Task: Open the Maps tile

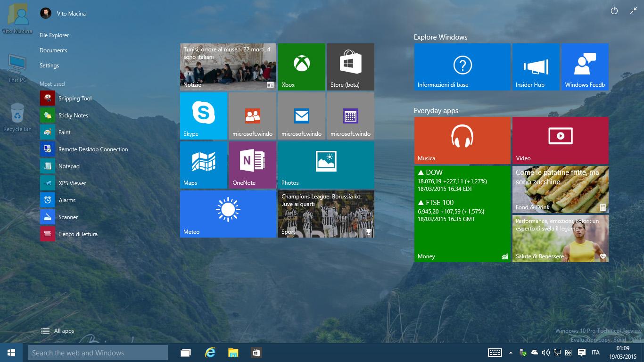Action: pyautogui.click(x=204, y=165)
